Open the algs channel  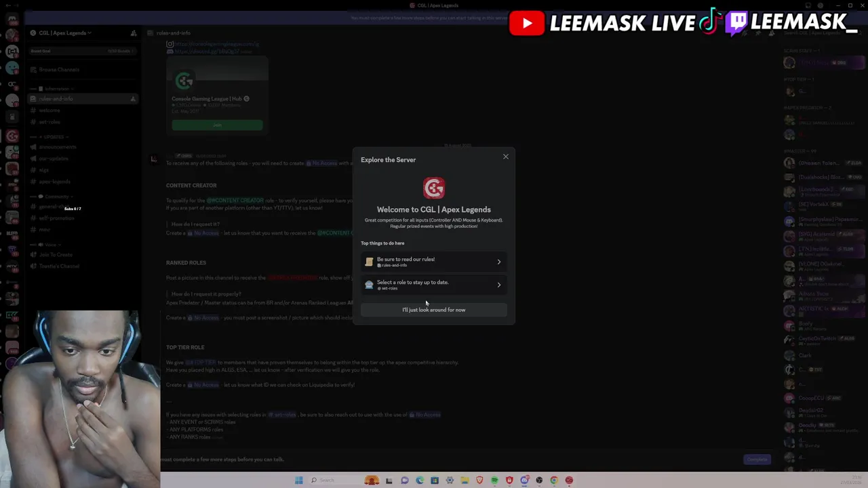click(44, 170)
